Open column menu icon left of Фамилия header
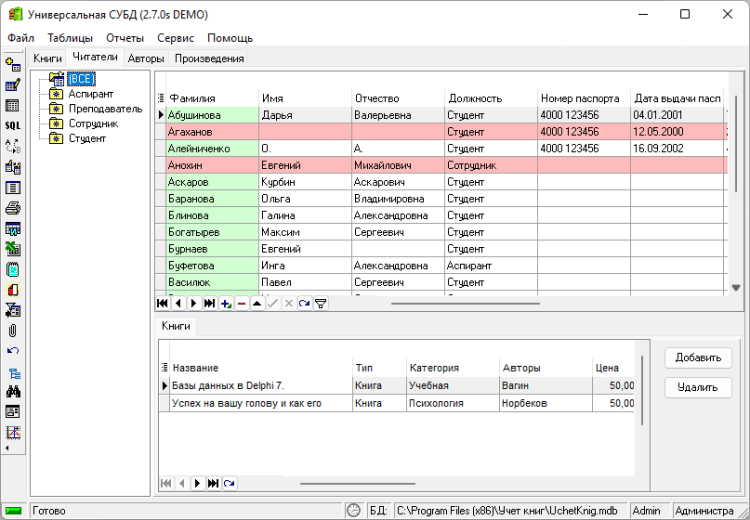Image resolution: width=750 pixels, height=520 pixels. 161,98
